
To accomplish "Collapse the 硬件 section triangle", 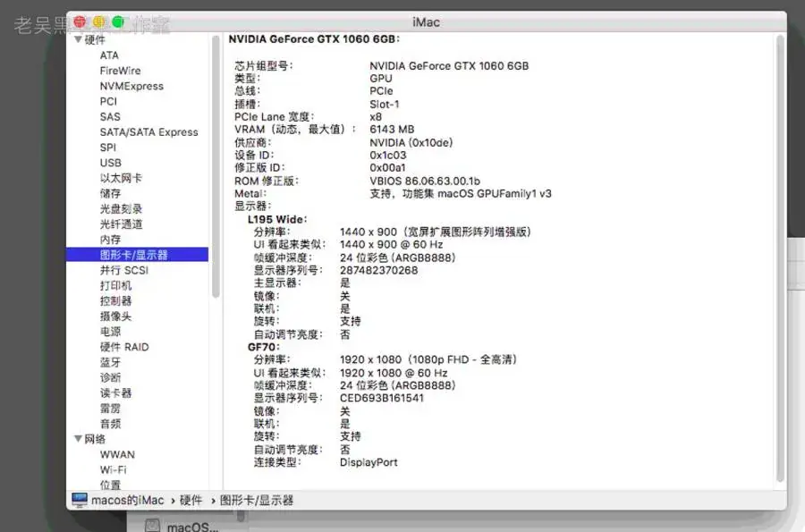I will pos(78,39).
